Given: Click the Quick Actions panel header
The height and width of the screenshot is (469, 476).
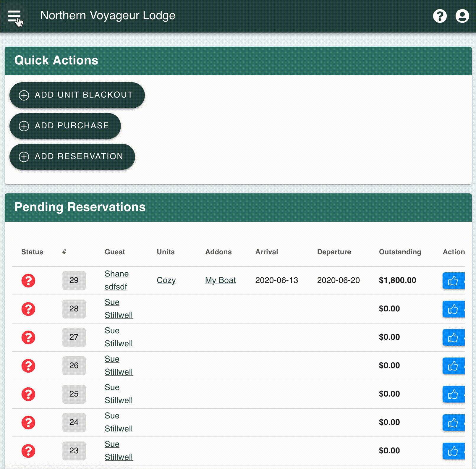Looking at the screenshot, I should tap(238, 61).
